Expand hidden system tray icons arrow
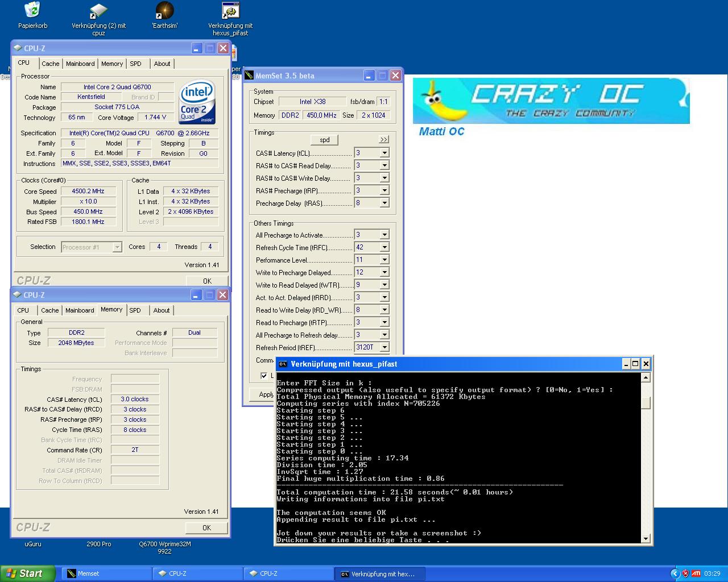Screen dimensions: 728x582 coord(675,573)
